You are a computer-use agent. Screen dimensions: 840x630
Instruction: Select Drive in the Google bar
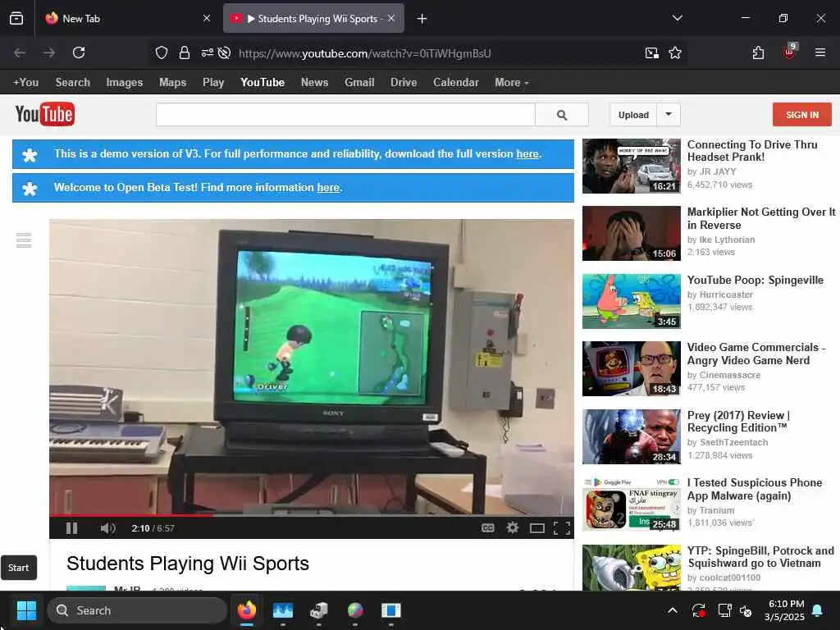pyautogui.click(x=404, y=83)
